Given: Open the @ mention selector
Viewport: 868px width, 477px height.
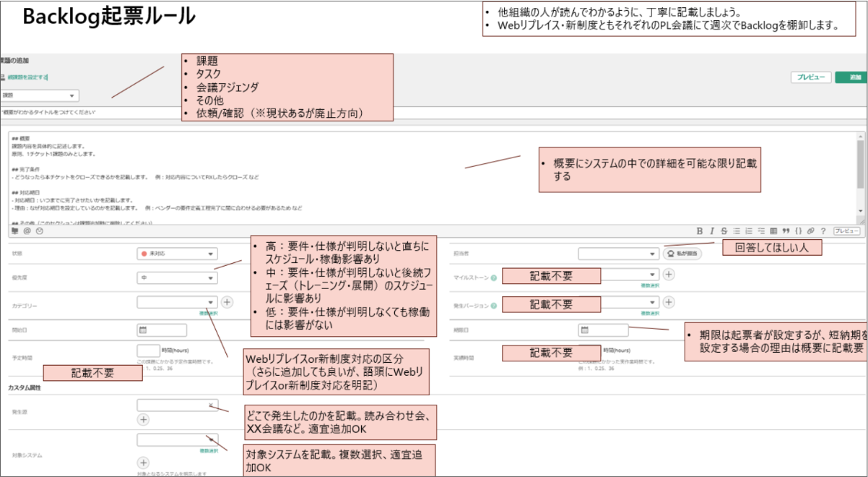Looking at the screenshot, I should coord(27,231).
